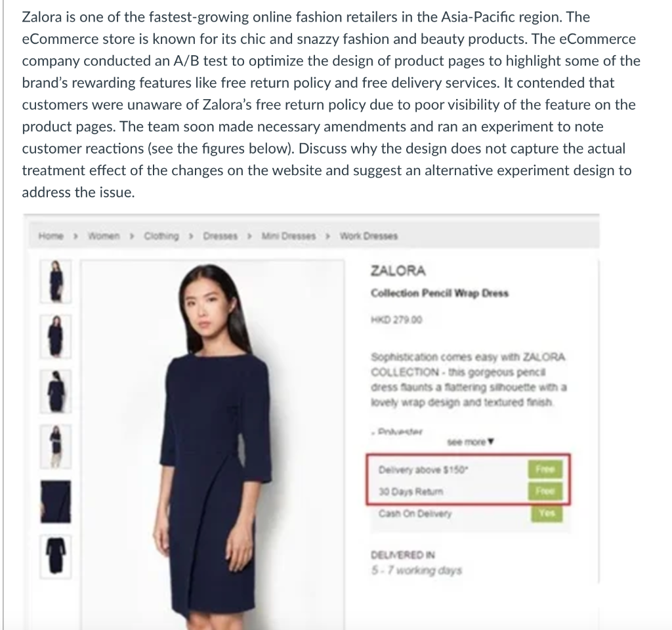This screenshot has height=630, width=672.
Task: Go to Women breadcrumb category
Action: coord(104,236)
